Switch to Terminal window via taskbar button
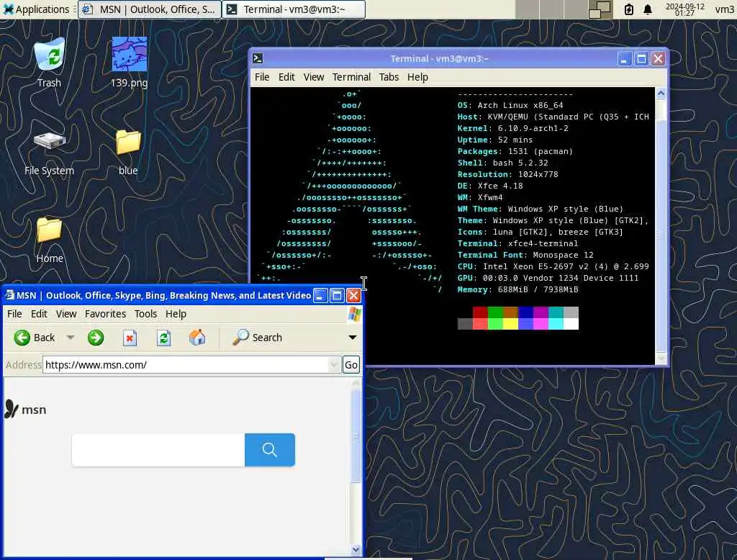 [294, 9]
